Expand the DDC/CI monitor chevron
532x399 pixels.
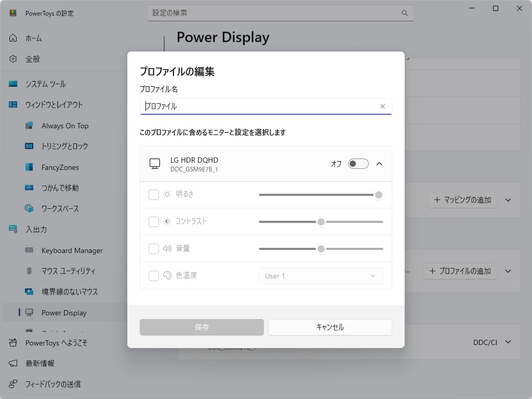(508, 342)
